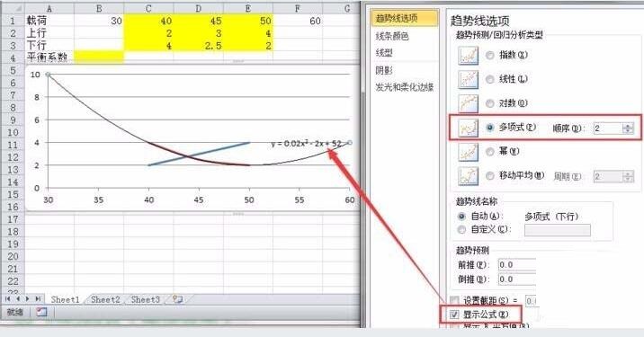Image resolution: width=644 pixels, height=337 pixels.
Task: Click the 就绪 status bar text
Action: [x=15, y=313]
